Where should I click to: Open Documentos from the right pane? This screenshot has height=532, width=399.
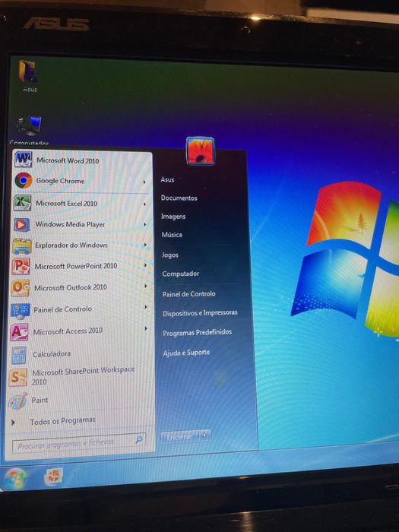[179, 198]
